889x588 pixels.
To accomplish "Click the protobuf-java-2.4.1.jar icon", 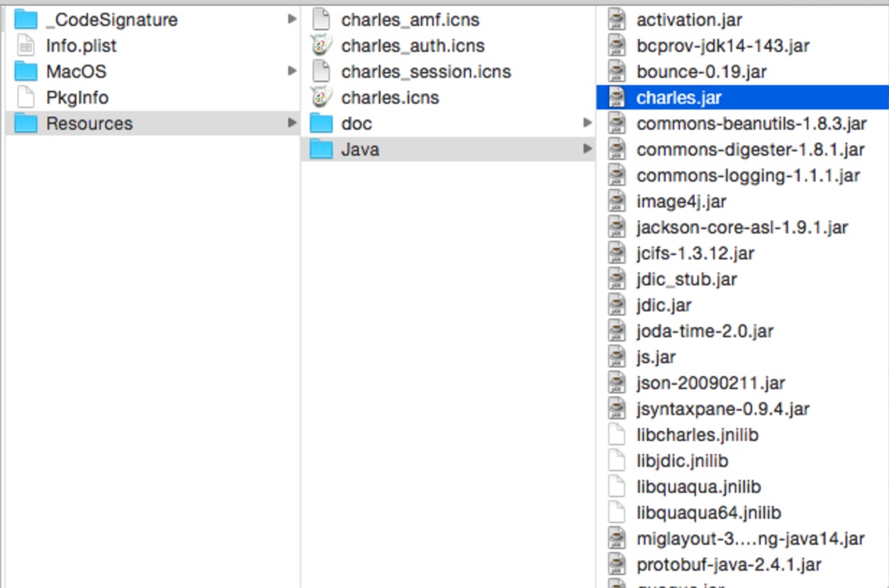I will coord(617,564).
